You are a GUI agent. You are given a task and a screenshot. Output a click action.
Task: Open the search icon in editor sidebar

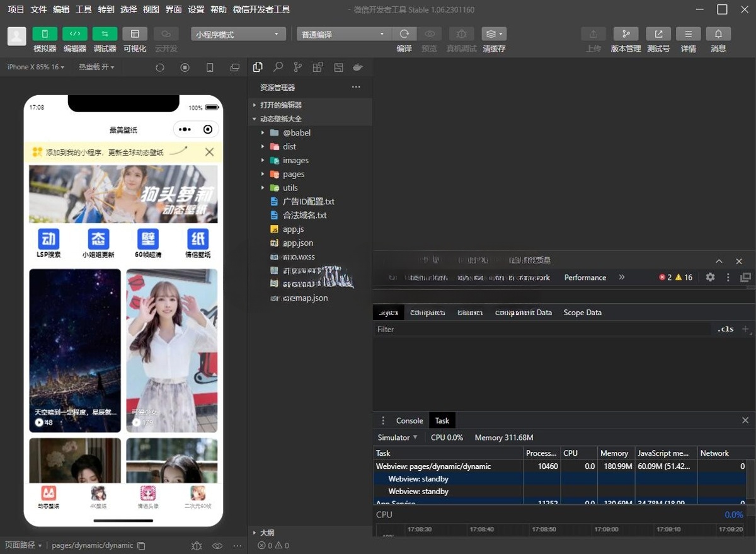pos(278,67)
